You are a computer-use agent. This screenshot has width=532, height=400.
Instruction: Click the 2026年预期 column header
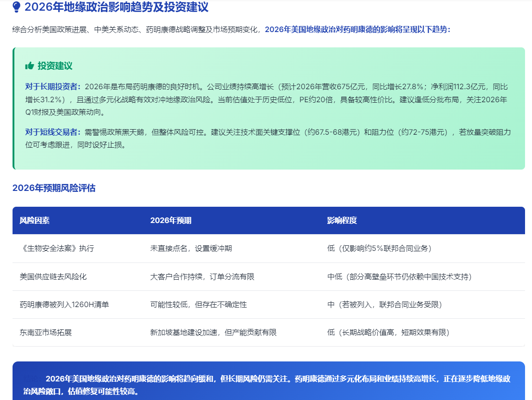171,220
